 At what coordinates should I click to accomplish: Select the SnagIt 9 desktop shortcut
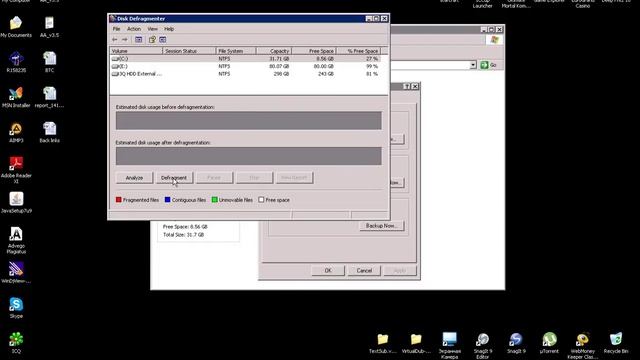[516, 343]
